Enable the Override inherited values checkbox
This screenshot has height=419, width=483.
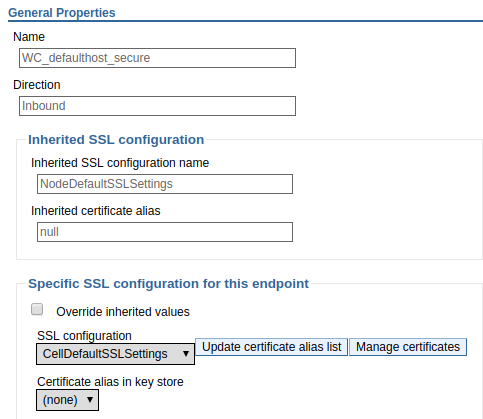pos(37,309)
